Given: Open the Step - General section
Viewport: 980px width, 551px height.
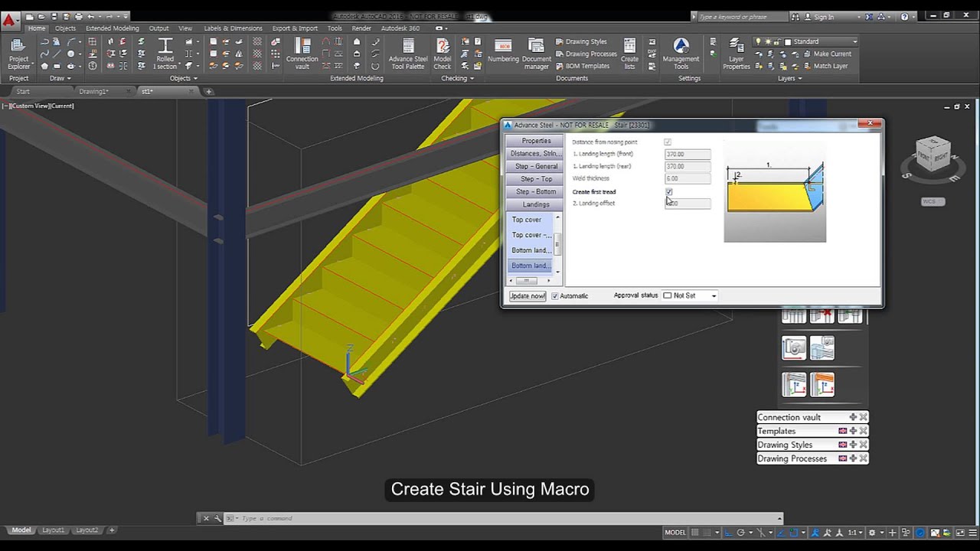Looking at the screenshot, I should [x=536, y=166].
